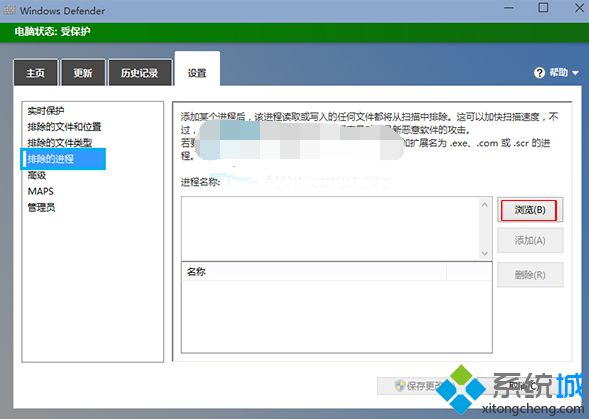The image size is (589, 419).
Task: Open the 主页 tab
Action: click(35, 73)
